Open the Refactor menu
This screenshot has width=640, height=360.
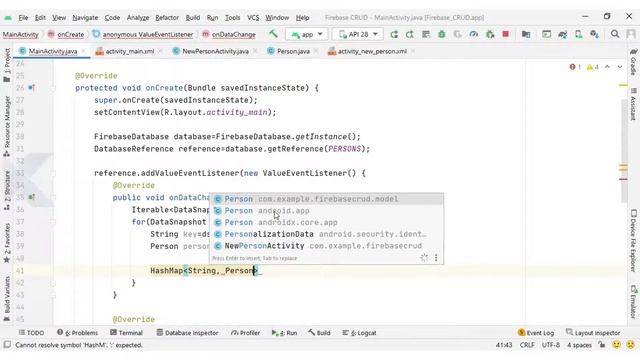(167, 18)
